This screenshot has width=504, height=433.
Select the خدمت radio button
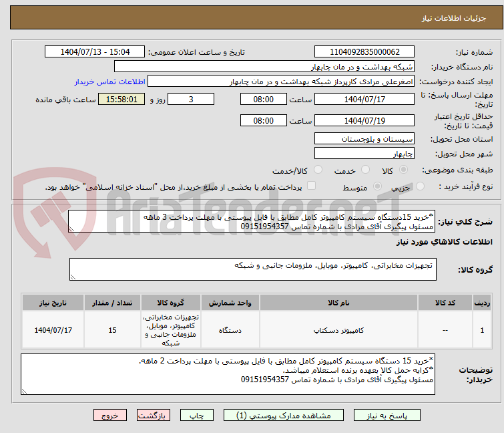[365, 170]
